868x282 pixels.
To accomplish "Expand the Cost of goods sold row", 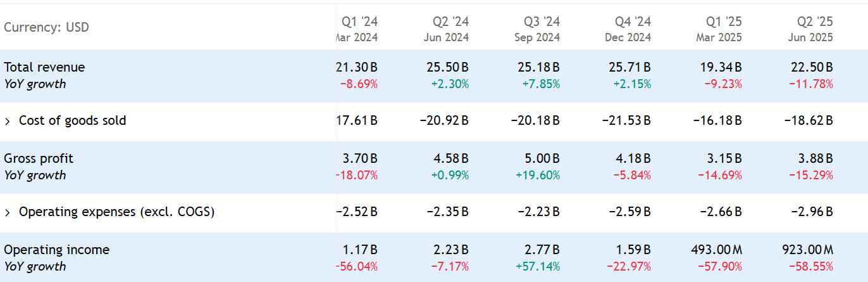I will coord(8,120).
